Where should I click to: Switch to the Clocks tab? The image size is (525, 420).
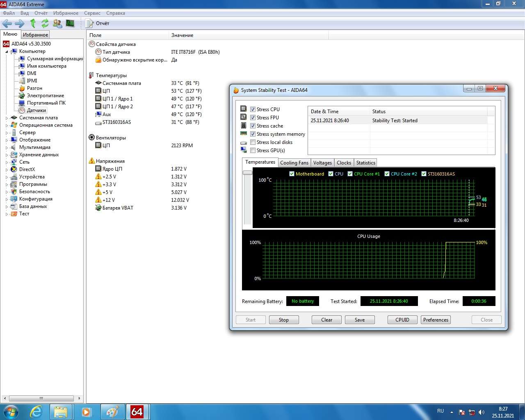(344, 163)
